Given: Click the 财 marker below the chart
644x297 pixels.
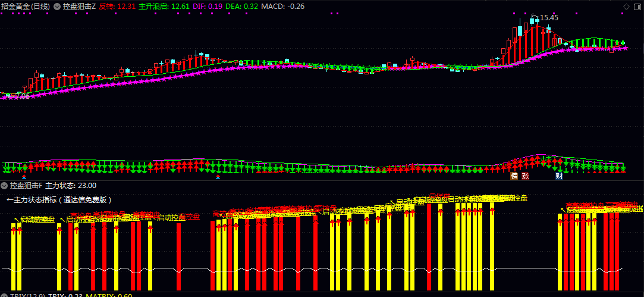Looking at the screenshot, I should tap(559, 176).
